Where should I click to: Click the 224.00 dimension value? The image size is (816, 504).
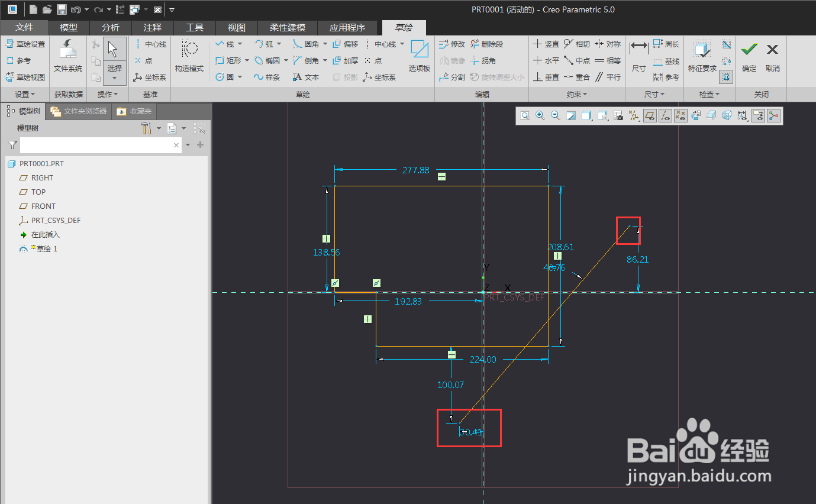pyautogui.click(x=482, y=359)
